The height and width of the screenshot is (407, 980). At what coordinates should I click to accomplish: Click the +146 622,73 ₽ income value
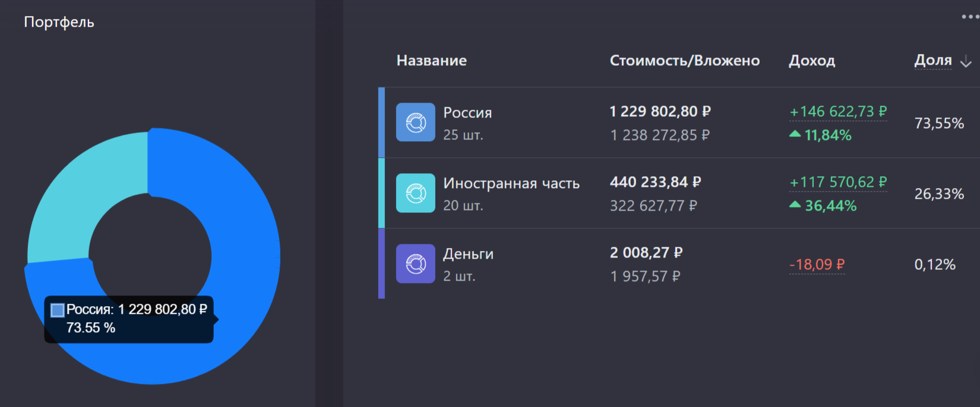pos(838,112)
